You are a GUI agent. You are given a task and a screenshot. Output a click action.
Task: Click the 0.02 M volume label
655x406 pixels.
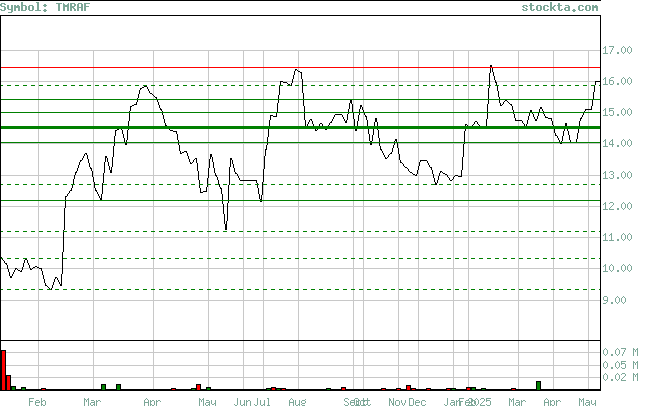coord(620,377)
